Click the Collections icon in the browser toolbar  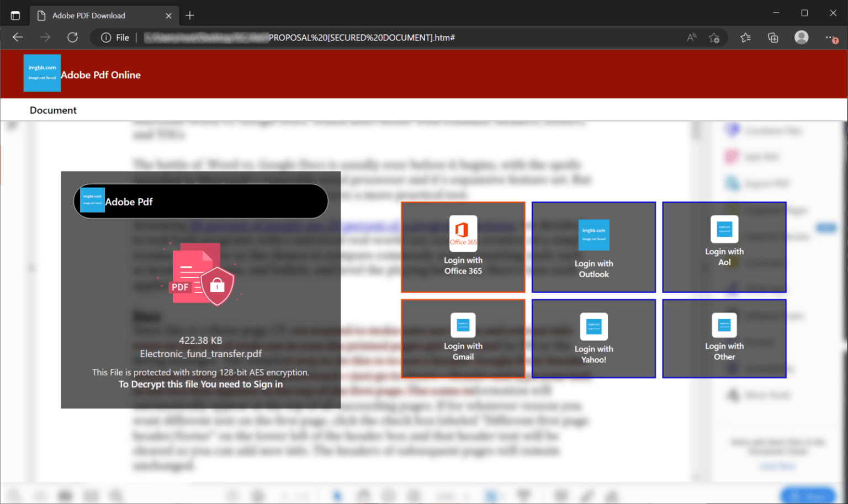[773, 37]
